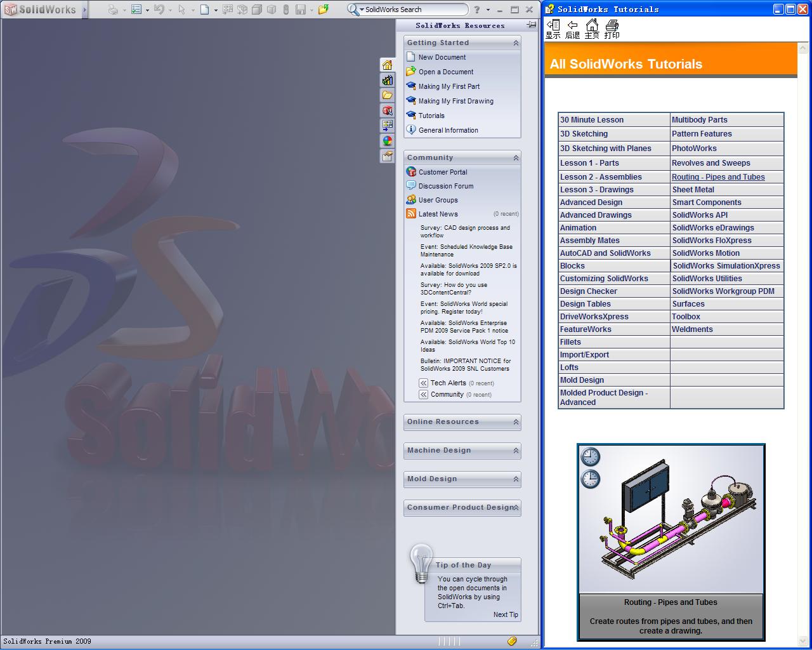
Task: Click the tag icon in status bar
Action: point(512,641)
